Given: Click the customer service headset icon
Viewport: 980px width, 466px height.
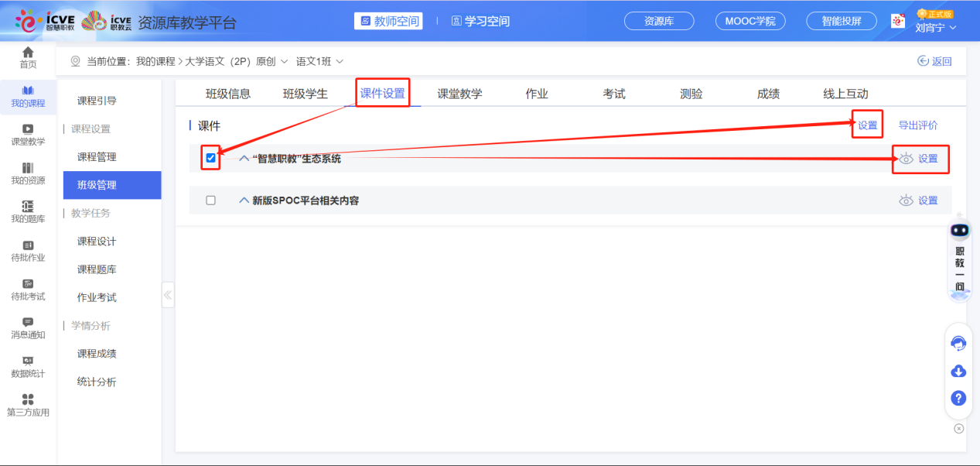Looking at the screenshot, I should click(x=958, y=343).
